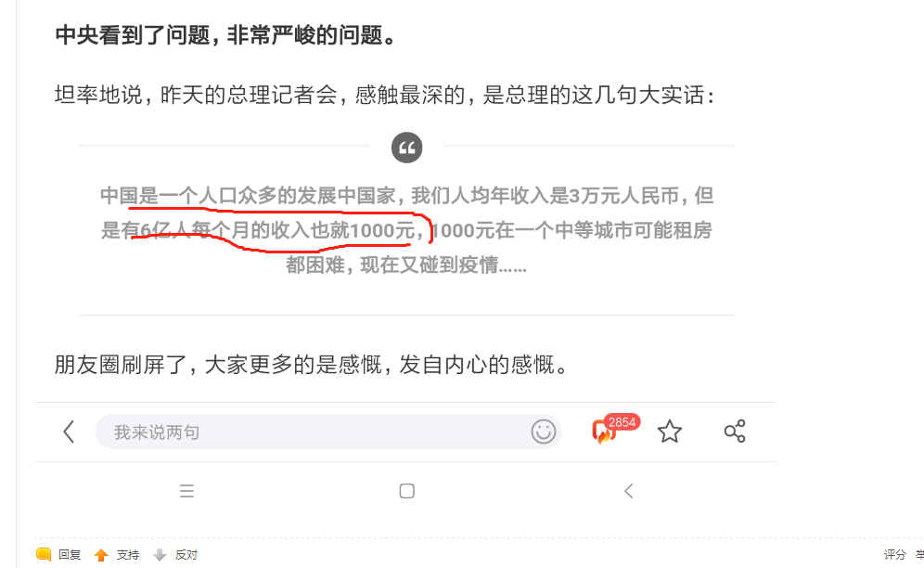Viewport: 924px width, 568px height.
Task: Click the 回复 reply link
Action: click(70, 555)
